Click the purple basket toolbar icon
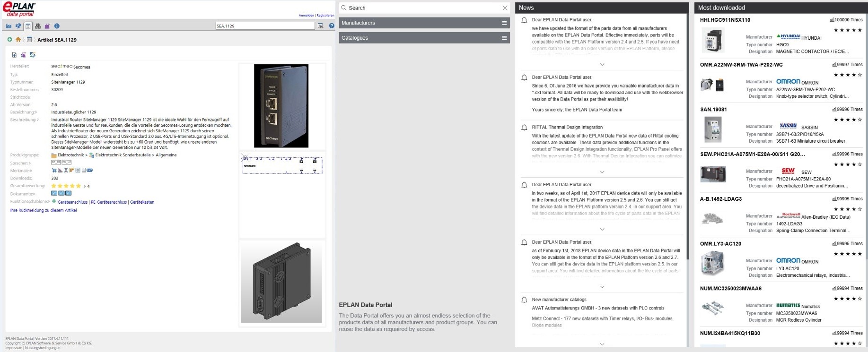This screenshot has height=352, width=868. (47, 26)
